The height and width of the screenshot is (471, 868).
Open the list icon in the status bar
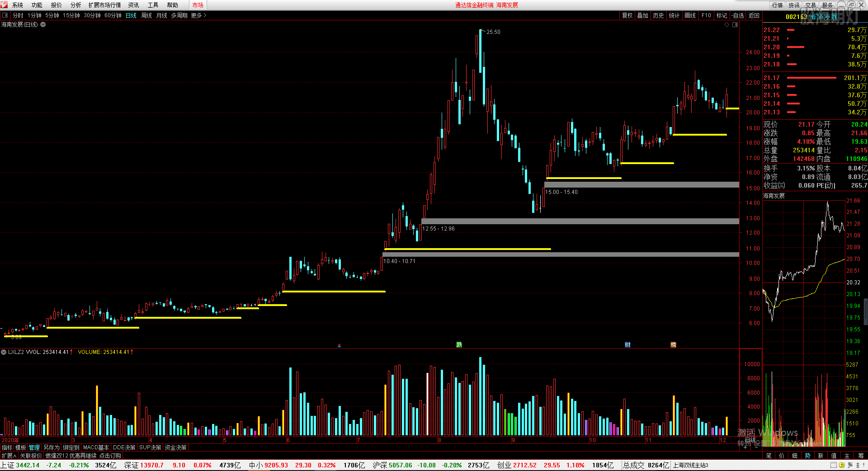(x=834, y=465)
